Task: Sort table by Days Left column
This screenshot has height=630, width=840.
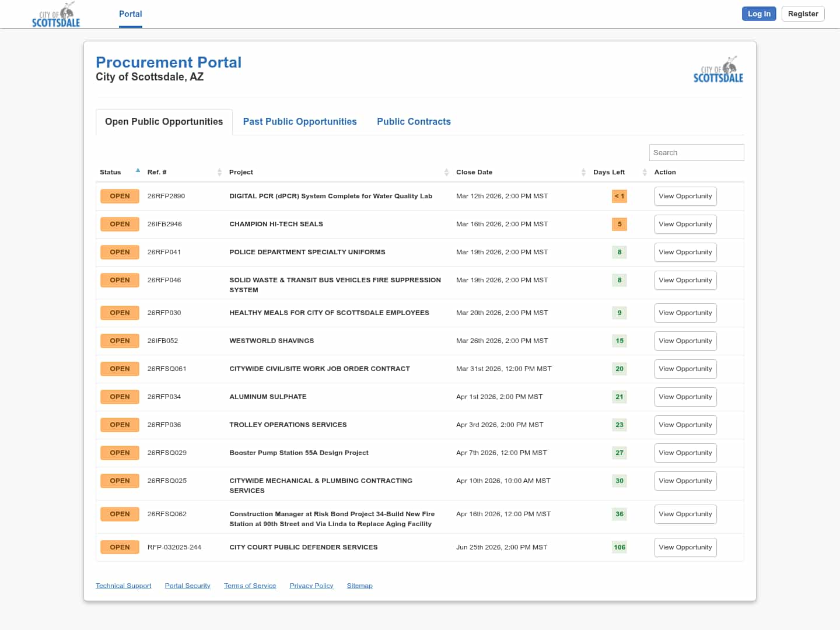Action: coord(645,172)
